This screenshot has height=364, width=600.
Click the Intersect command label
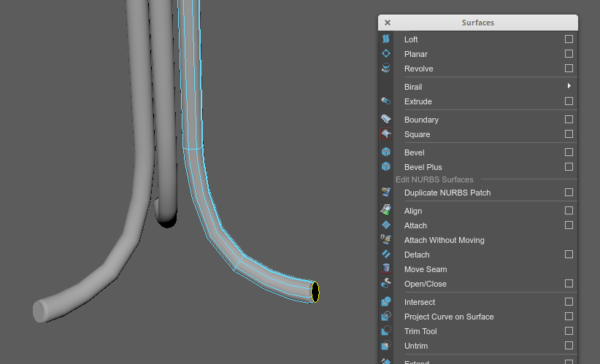(x=419, y=302)
